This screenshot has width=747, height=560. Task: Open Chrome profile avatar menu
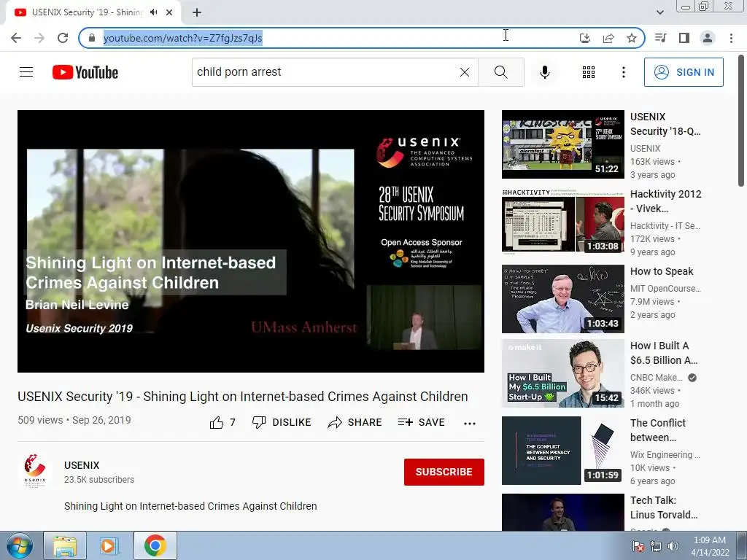tap(708, 38)
